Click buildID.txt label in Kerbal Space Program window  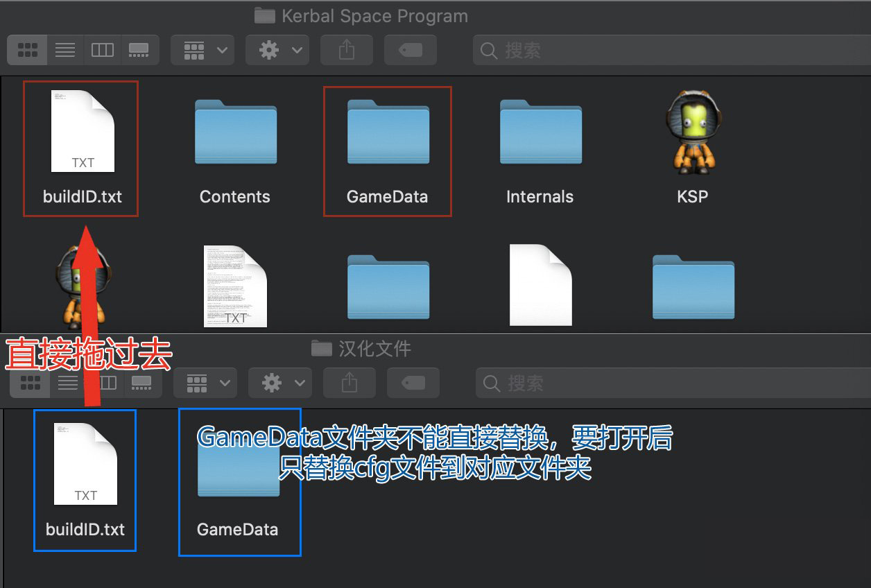(x=83, y=197)
